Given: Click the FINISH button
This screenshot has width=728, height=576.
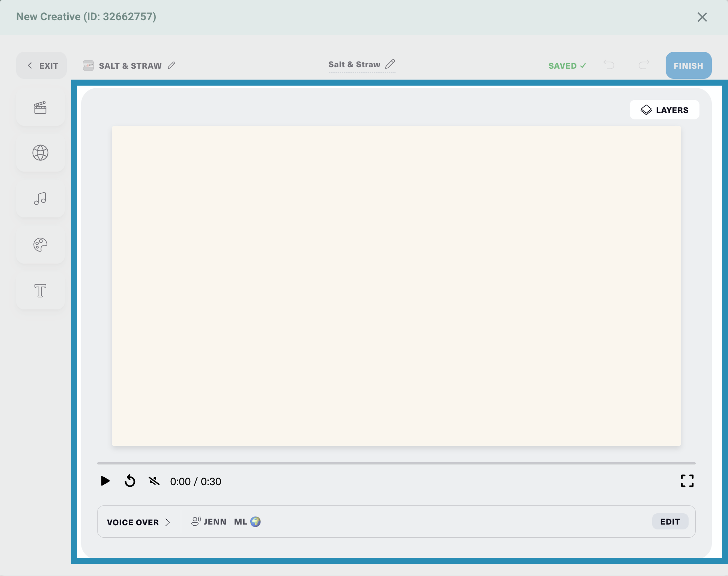Looking at the screenshot, I should coord(688,65).
